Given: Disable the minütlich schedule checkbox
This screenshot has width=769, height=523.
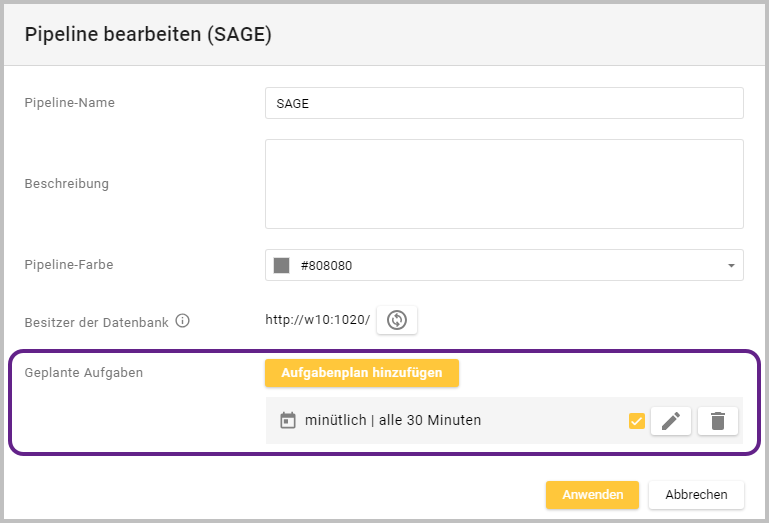Looking at the screenshot, I should [x=637, y=421].
